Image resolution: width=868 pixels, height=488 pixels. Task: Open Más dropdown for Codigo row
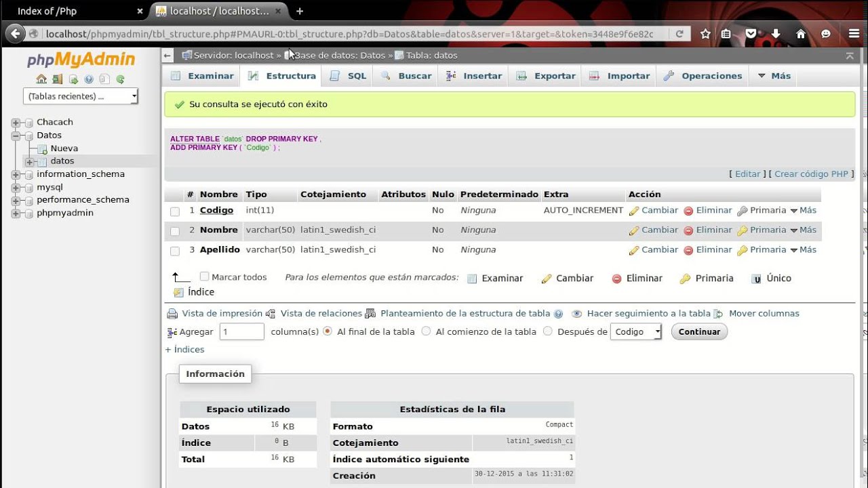[x=804, y=210]
